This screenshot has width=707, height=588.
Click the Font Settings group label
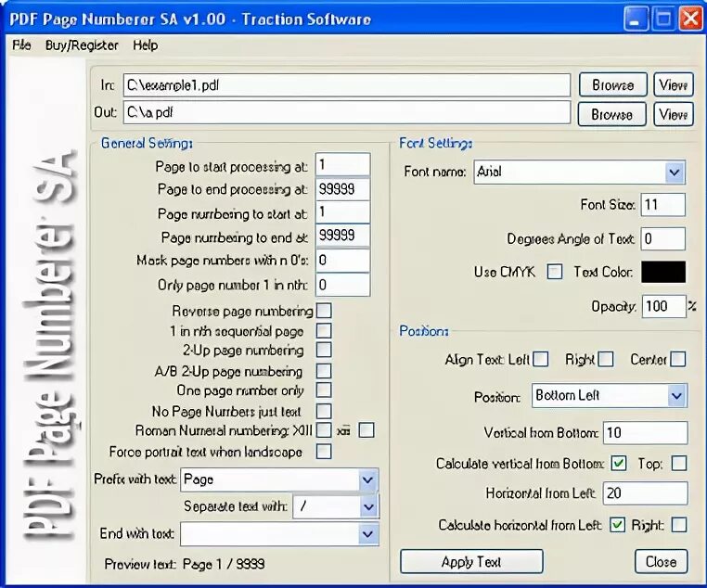(435, 143)
